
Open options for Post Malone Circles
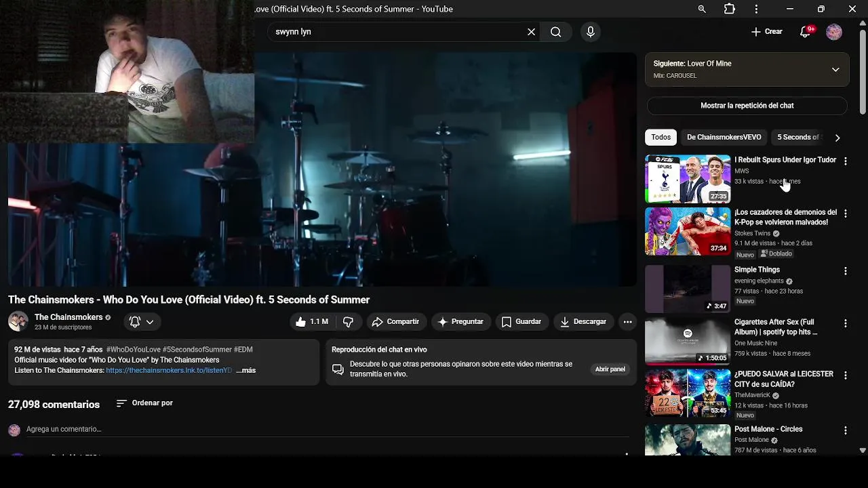click(845, 430)
